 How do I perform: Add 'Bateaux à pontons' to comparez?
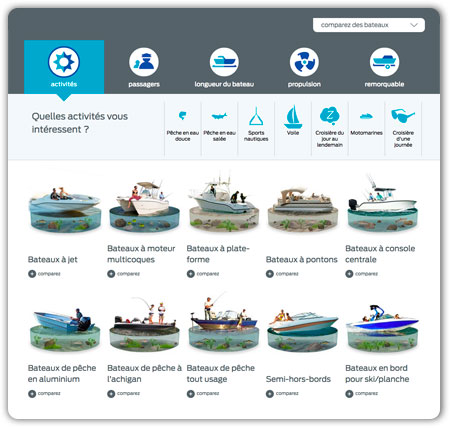(282, 274)
